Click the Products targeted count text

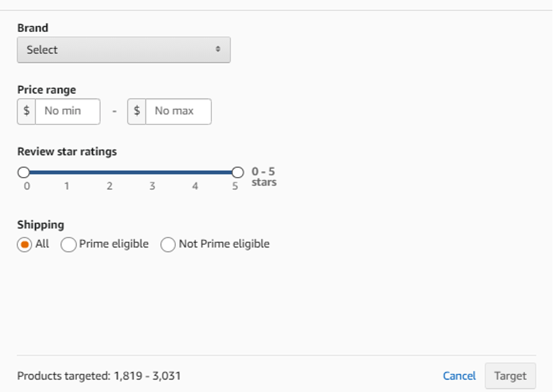pos(99,375)
